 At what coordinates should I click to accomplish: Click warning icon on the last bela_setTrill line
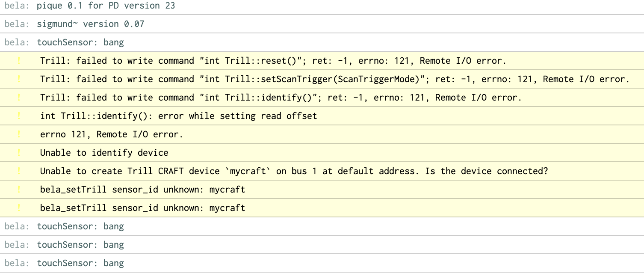pos(19,208)
